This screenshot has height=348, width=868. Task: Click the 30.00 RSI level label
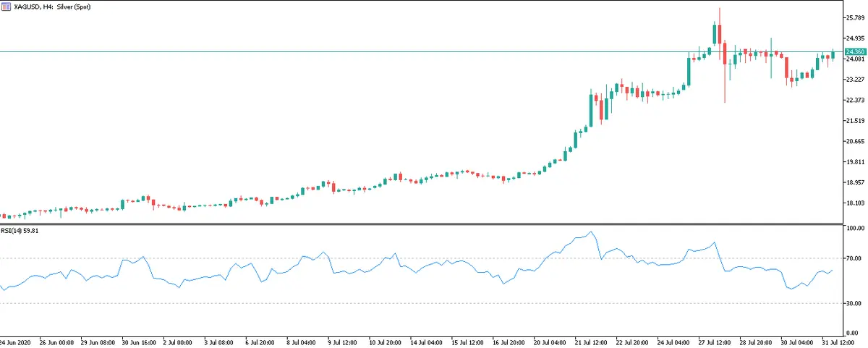click(855, 303)
